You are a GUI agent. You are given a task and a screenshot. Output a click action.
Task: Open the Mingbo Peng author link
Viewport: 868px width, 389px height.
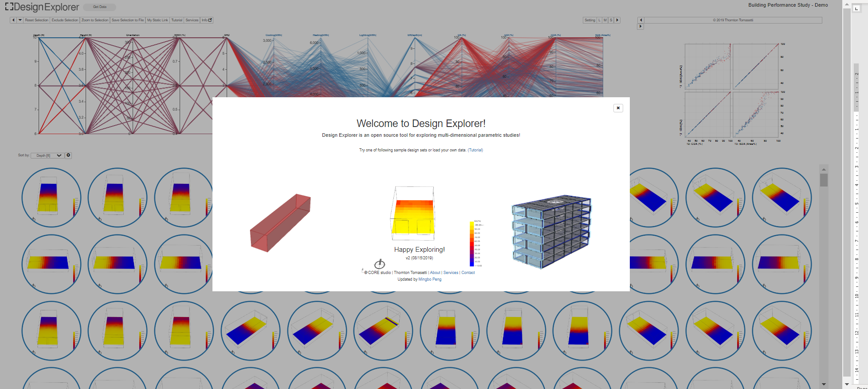[x=430, y=279]
